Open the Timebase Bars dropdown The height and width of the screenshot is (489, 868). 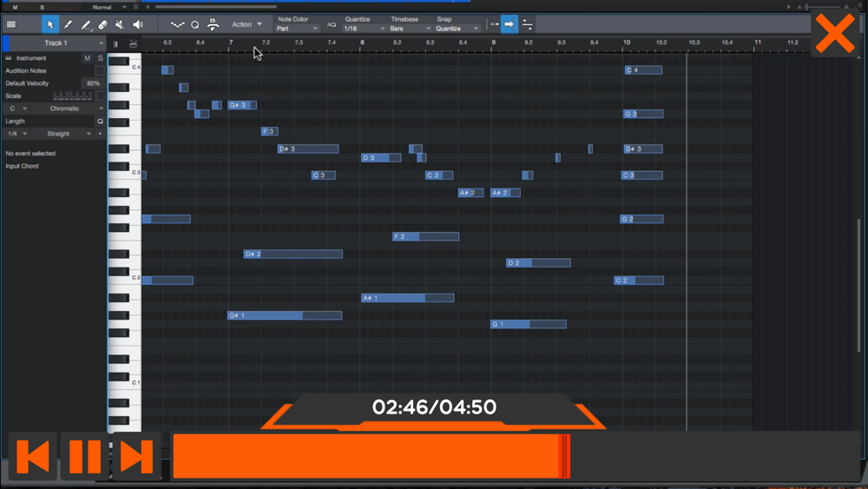[410, 29]
